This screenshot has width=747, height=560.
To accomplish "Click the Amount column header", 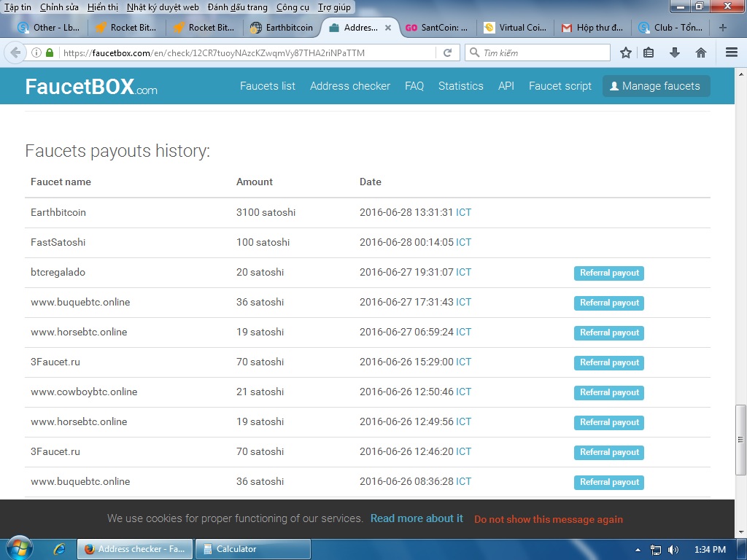I will (x=255, y=182).
